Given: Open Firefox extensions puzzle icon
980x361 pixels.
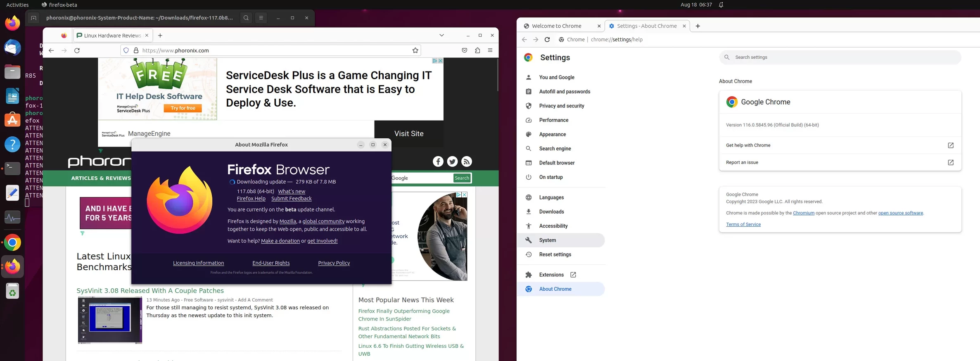Looking at the screenshot, I should click(x=477, y=50).
